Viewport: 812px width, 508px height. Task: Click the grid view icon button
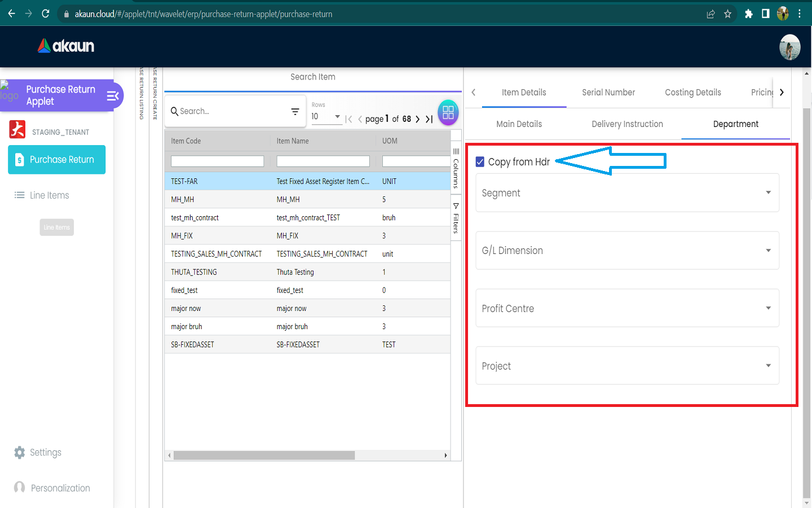448,112
